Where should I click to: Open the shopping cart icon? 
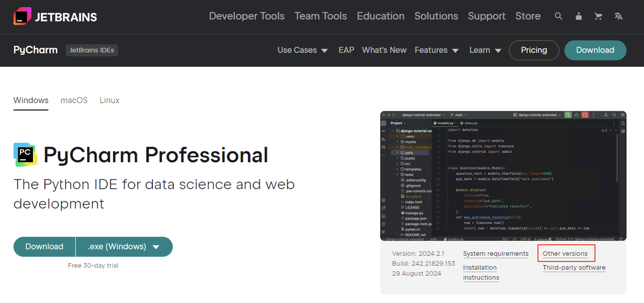click(598, 16)
